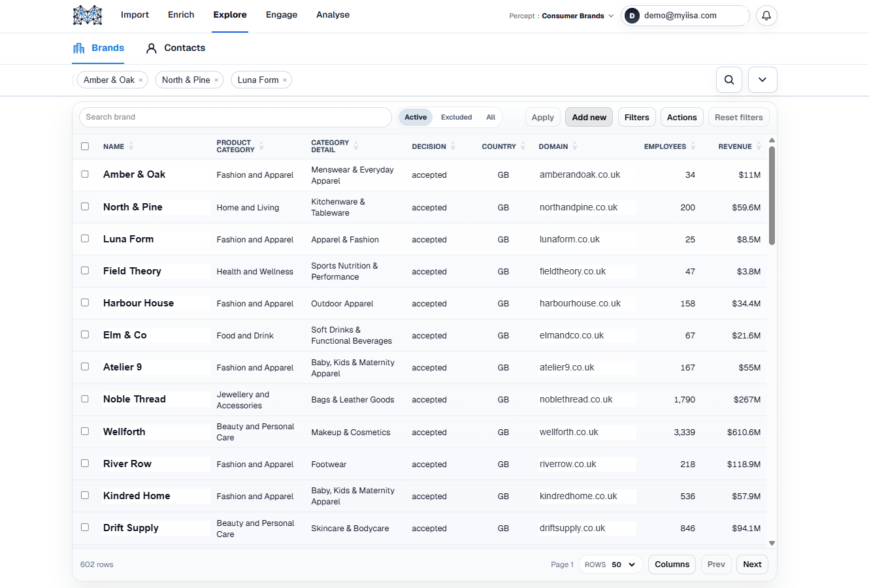The width and height of the screenshot is (869, 588).
Task: Click the demo user avatar
Action: (x=632, y=16)
